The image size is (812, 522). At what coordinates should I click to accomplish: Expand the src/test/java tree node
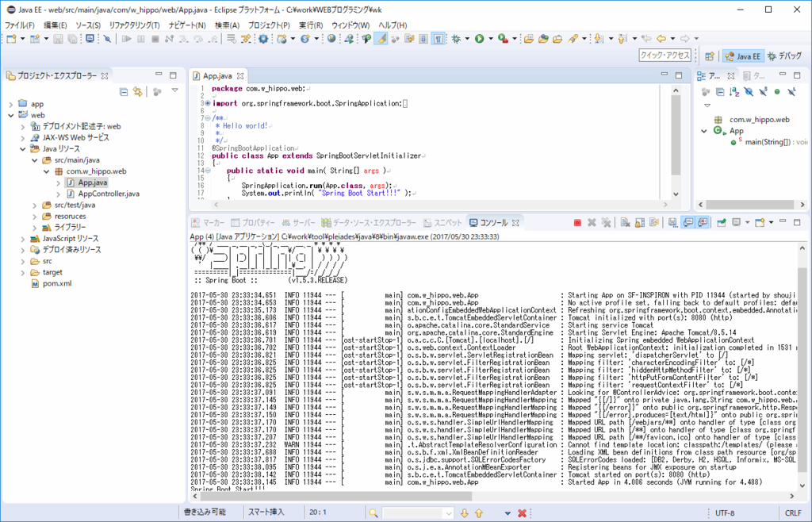35,204
